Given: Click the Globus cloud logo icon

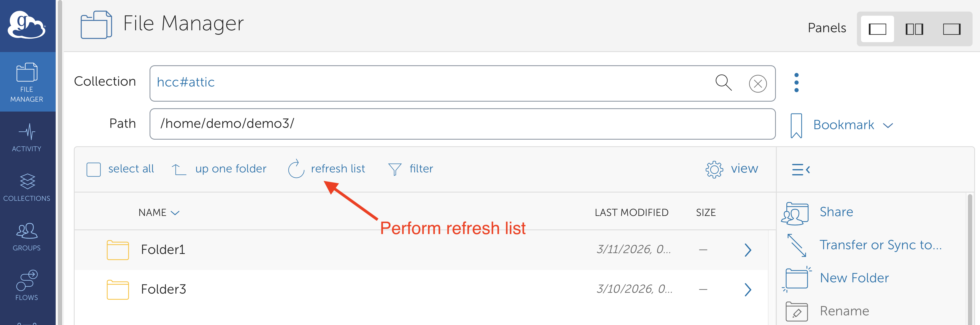Looking at the screenshot, I should tap(27, 25).
